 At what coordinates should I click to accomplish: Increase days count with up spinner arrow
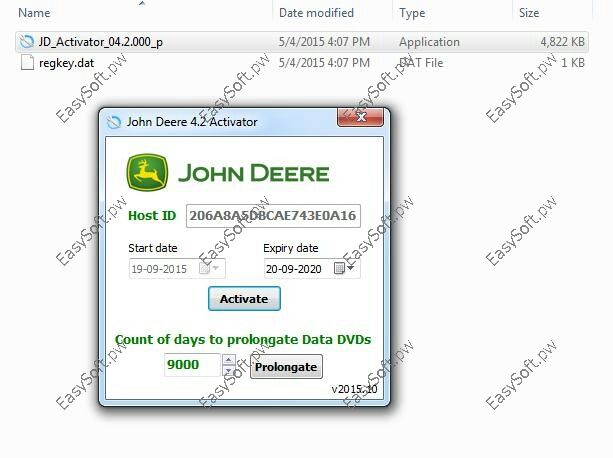pyautogui.click(x=229, y=359)
